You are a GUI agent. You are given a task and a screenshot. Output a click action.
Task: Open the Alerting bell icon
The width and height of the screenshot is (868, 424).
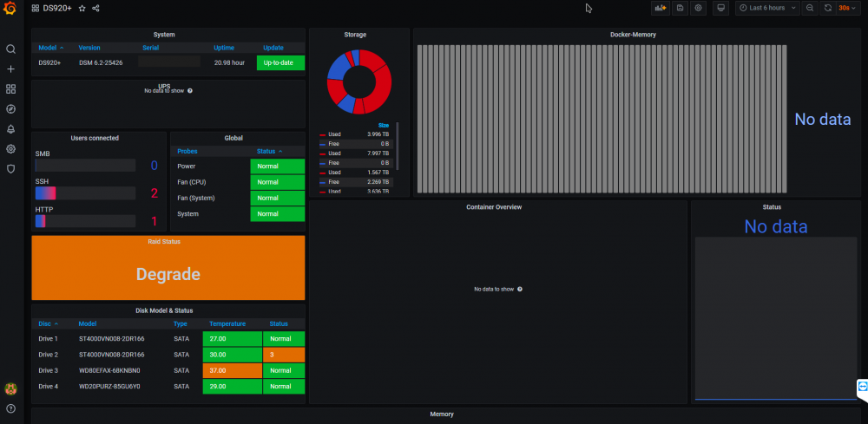(x=10, y=129)
